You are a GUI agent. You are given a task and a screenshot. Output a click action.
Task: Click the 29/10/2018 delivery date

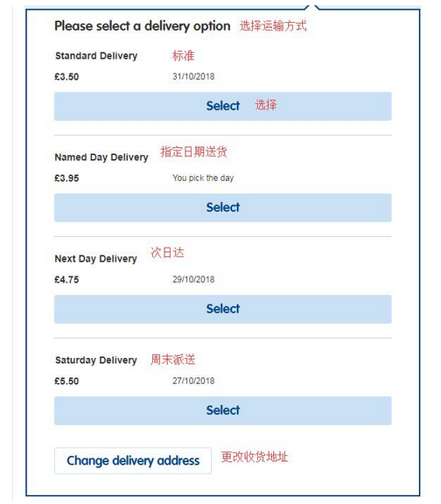(x=193, y=279)
